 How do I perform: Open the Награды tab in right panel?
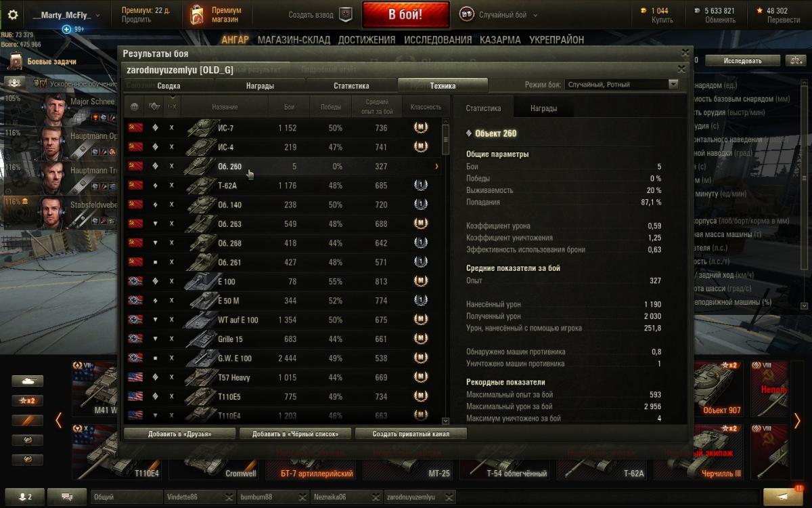[x=543, y=108]
